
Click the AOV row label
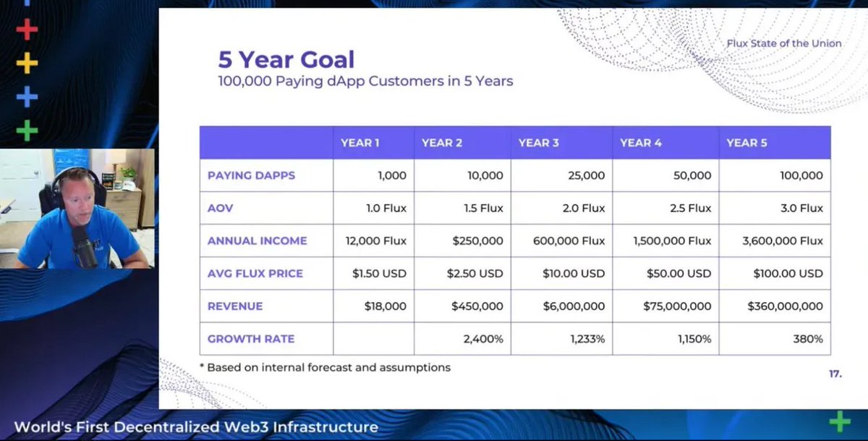221,208
